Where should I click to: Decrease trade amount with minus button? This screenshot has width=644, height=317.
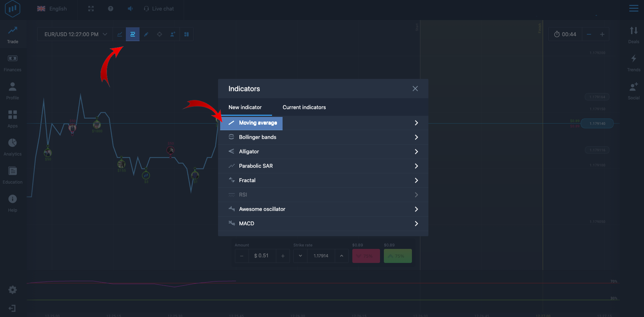[x=242, y=256]
